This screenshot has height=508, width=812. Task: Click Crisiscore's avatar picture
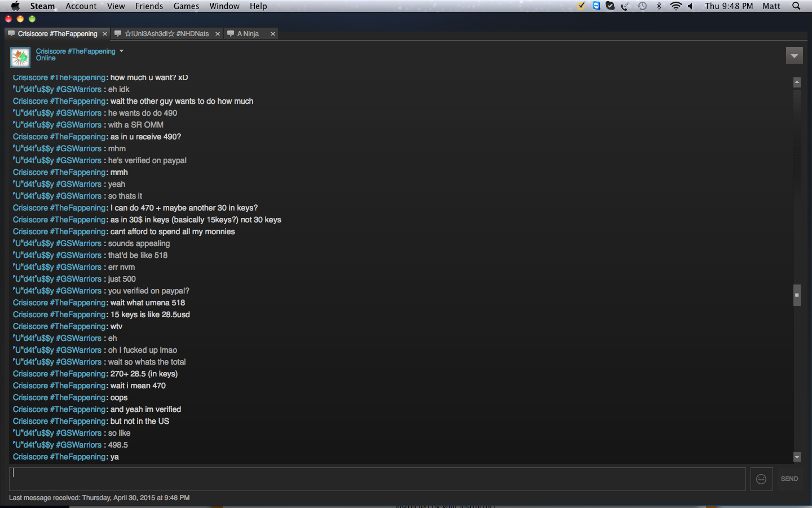[20, 57]
